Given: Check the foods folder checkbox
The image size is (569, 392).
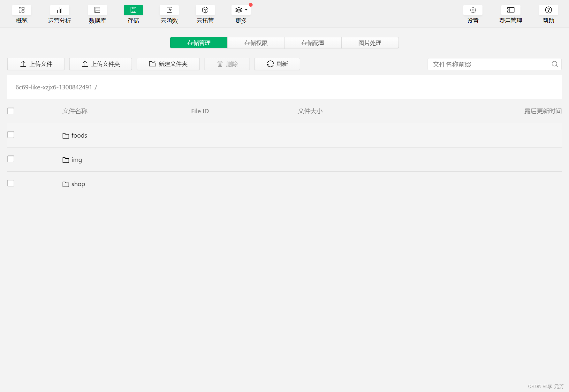Looking at the screenshot, I should [11, 134].
